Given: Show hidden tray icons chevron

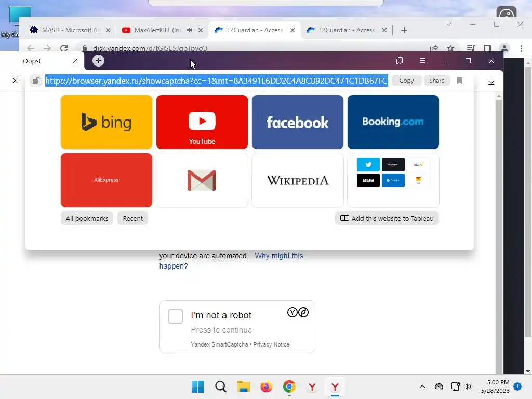Looking at the screenshot, I should click(x=422, y=387).
